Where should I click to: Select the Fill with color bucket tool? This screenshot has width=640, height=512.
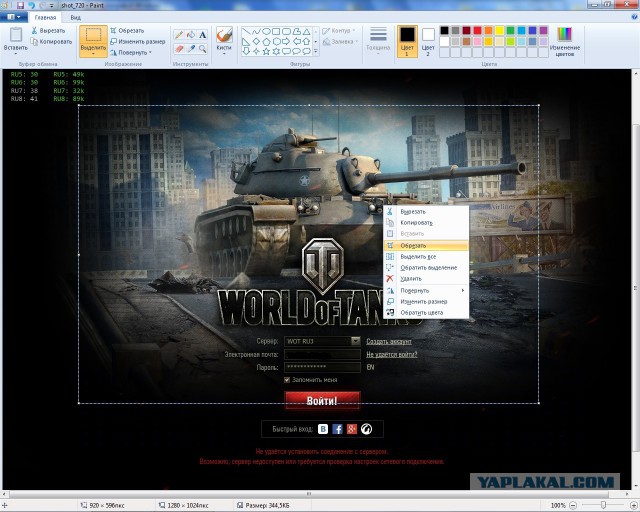point(191,35)
